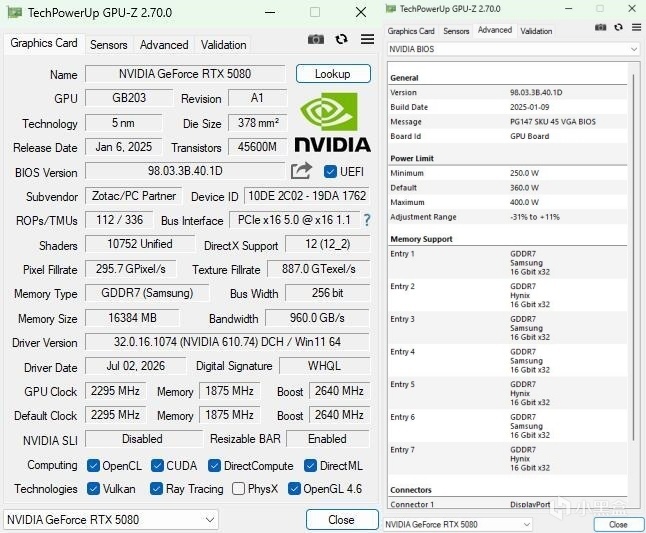Select the Advanced tab in right GPU-Z window
Screen dimensions: 646x533
495,30
